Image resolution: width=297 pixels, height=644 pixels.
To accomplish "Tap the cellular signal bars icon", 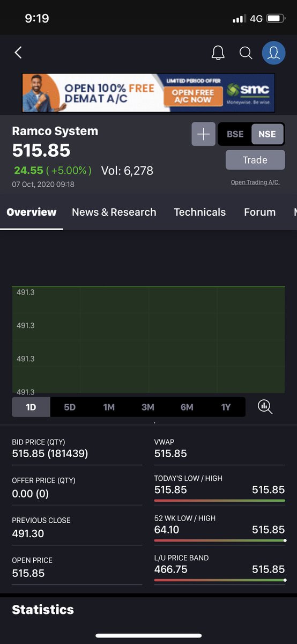I will pos(239,19).
